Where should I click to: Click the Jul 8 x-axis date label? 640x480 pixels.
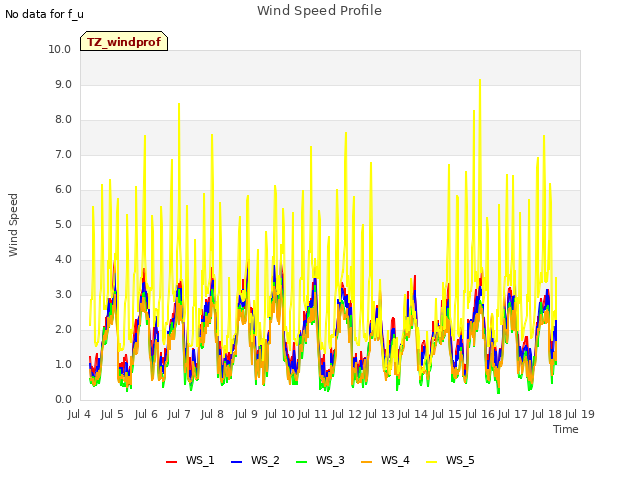212,414
